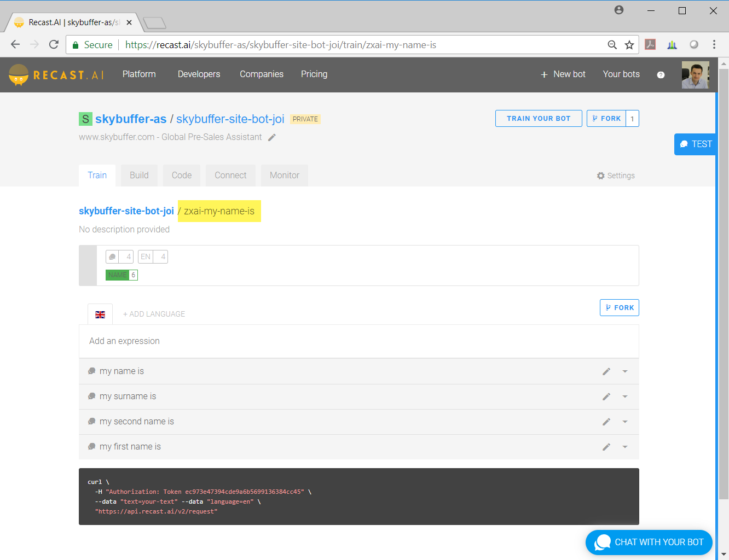This screenshot has width=729, height=560.
Task: Open the Platform menu
Action: [x=139, y=74]
